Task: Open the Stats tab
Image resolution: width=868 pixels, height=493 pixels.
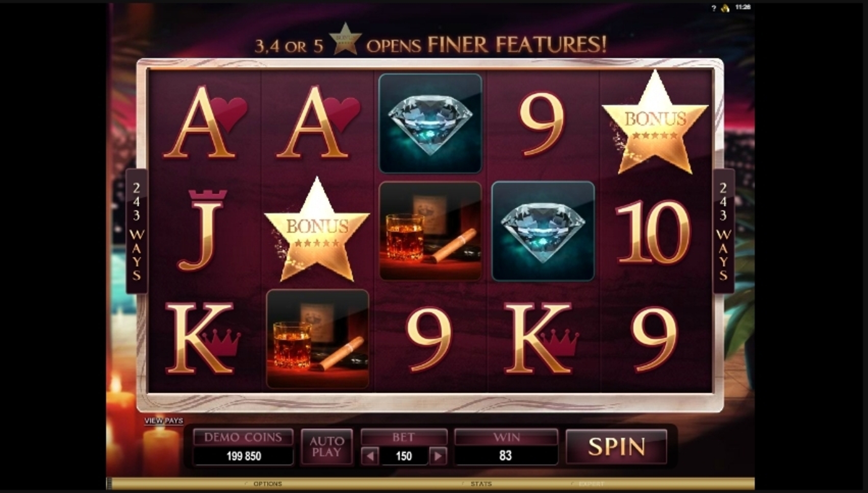Action: tap(481, 484)
